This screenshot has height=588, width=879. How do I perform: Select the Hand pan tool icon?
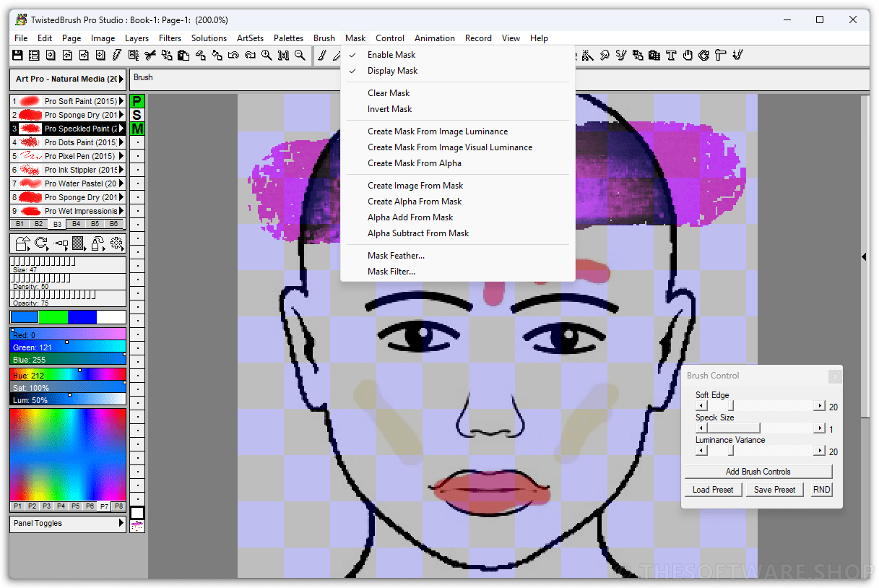688,55
